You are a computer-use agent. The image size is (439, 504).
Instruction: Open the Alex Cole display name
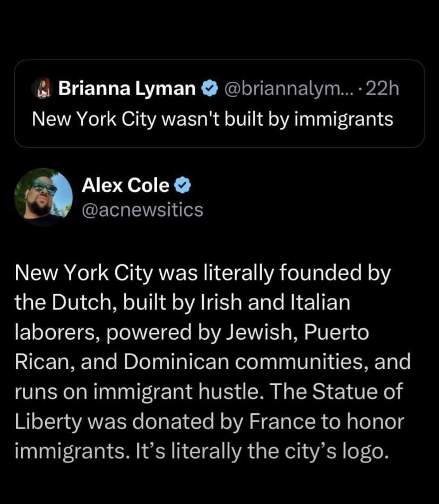coord(126,185)
